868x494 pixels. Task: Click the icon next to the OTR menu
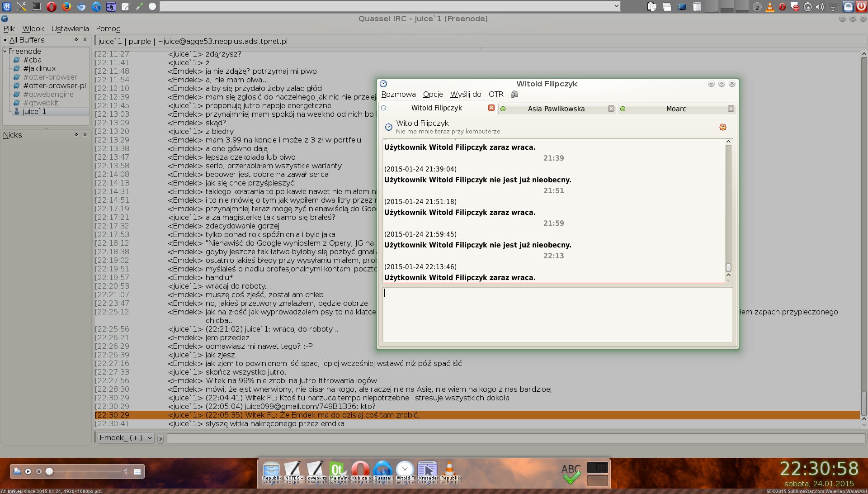coord(514,94)
